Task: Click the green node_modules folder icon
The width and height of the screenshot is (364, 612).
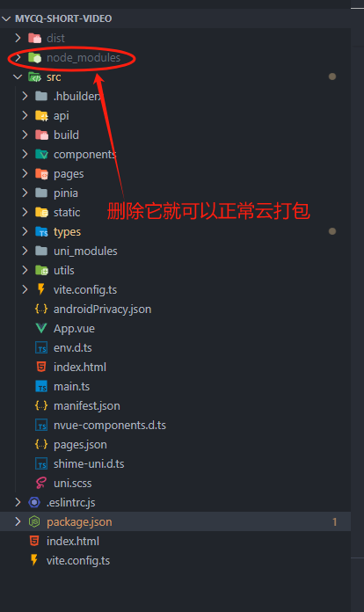Action: click(34, 58)
